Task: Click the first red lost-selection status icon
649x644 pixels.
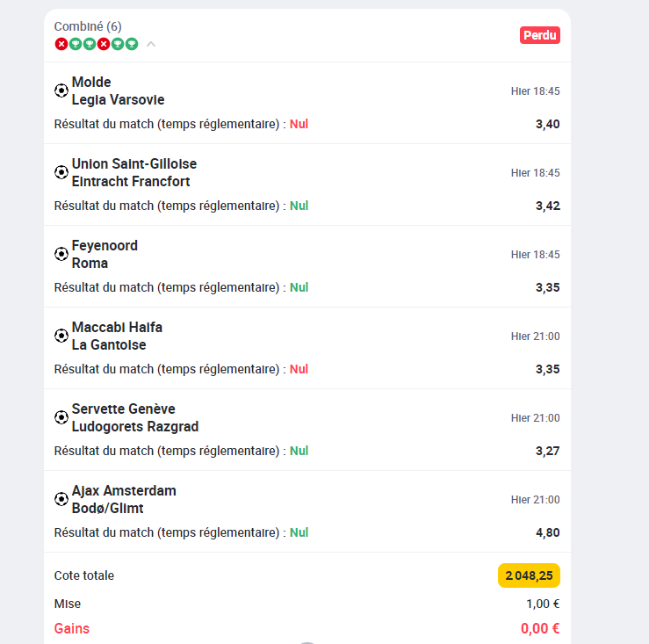Action: coord(61,44)
